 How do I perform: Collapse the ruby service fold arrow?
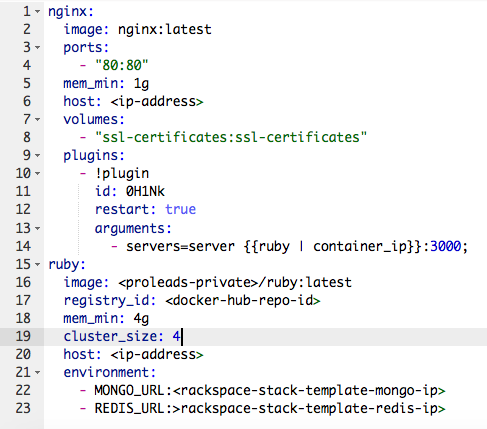click(38, 264)
